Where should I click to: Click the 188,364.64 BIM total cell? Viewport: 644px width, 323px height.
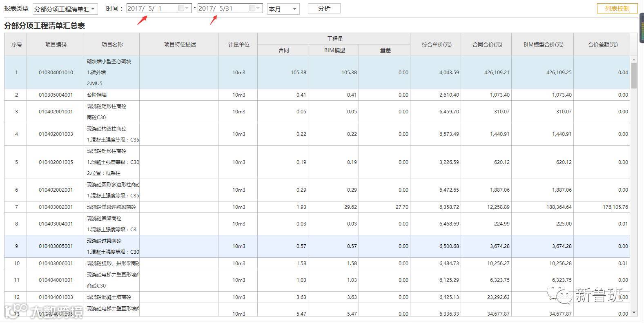click(x=543, y=207)
